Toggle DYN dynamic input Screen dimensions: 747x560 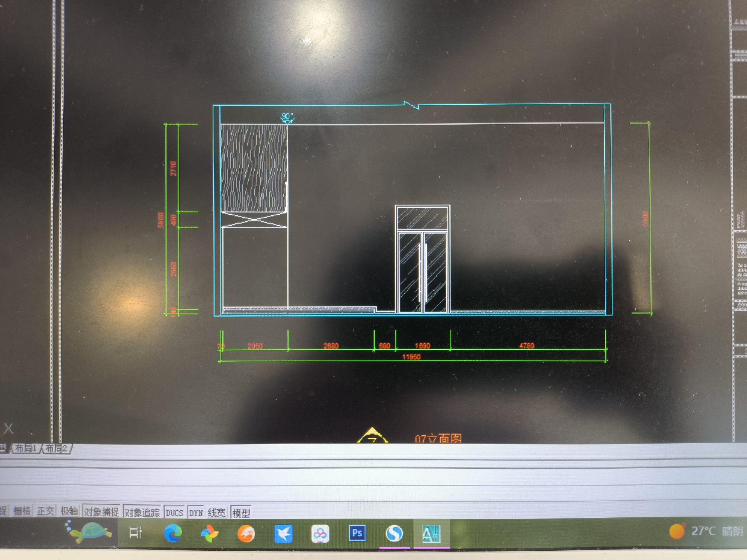click(x=196, y=513)
